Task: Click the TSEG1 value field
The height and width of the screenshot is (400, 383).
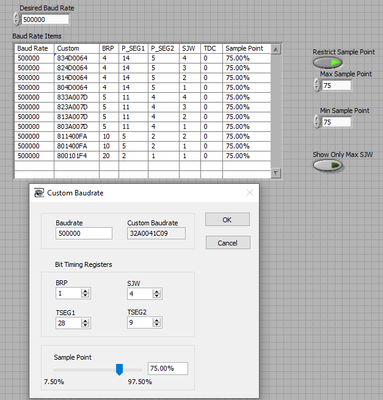Action: click(x=69, y=323)
